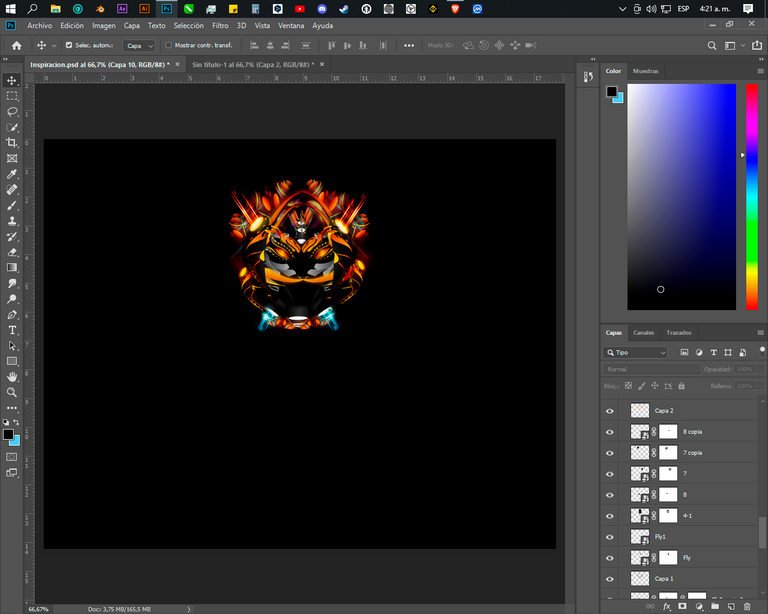This screenshot has width=768, height=614.
Task: Select the Capa 2 layer thumbnail
Action: (x=640, y=410)
